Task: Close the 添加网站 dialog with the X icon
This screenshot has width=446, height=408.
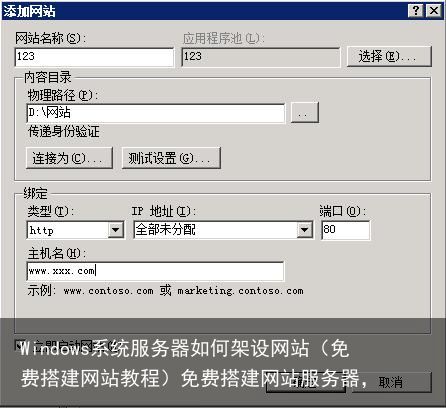Action: (x=434, y=11)
